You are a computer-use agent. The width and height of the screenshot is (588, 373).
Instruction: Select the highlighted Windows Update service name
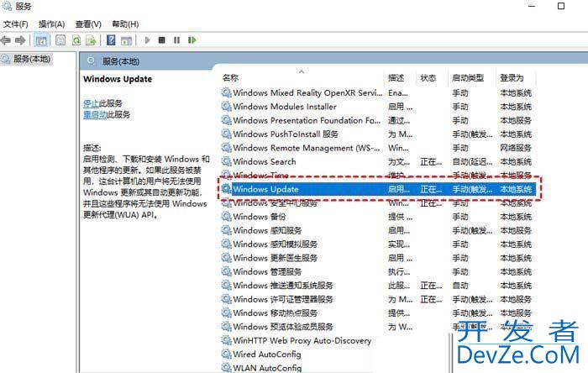[x=265, y=189]
